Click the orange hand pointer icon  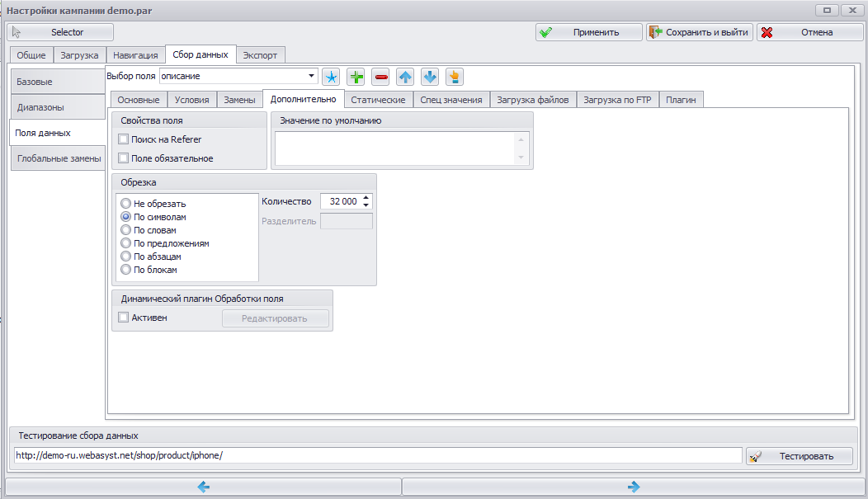click(x=455, y=77)
